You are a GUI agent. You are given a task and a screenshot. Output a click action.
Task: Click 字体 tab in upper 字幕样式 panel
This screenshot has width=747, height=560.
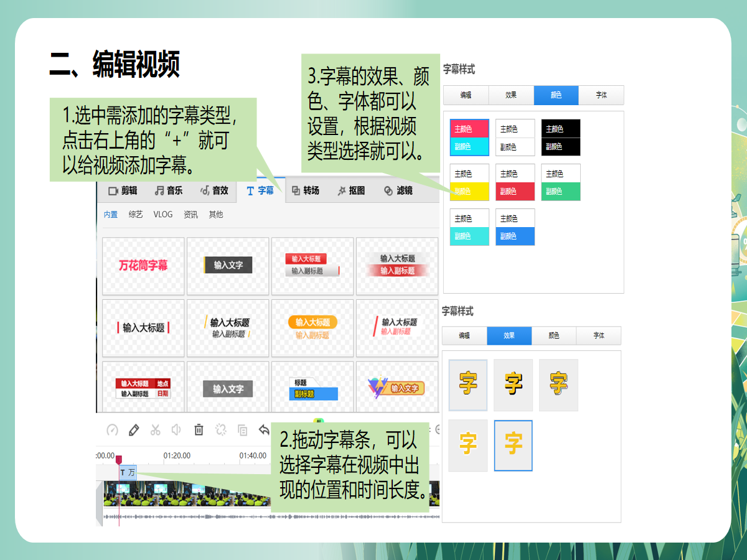[x=601, y=95]
